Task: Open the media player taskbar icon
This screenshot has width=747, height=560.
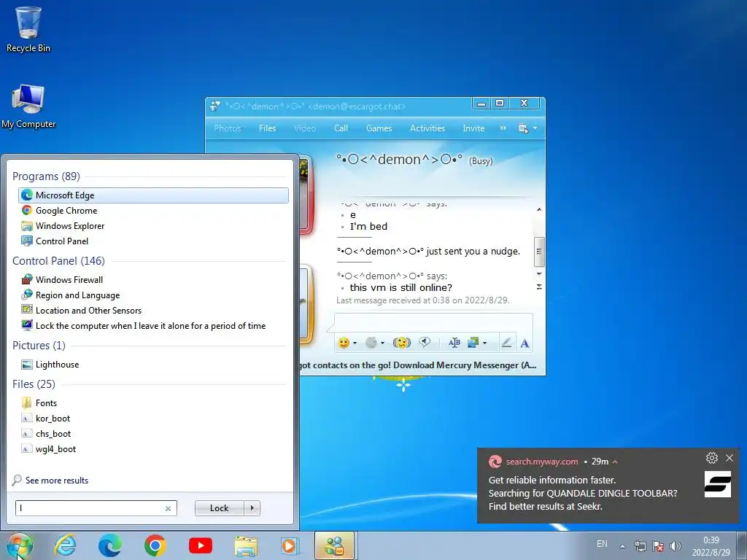Action: tap(290, 545)
